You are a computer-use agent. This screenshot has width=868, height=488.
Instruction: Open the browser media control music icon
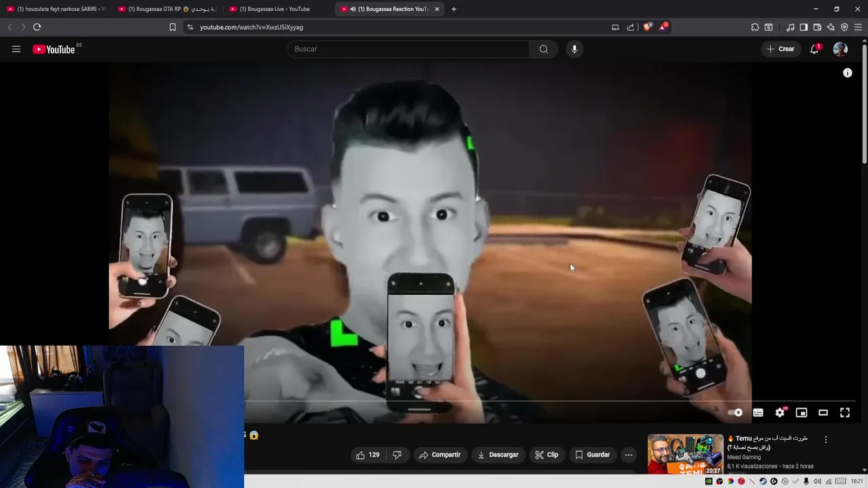tap(790, 27)
